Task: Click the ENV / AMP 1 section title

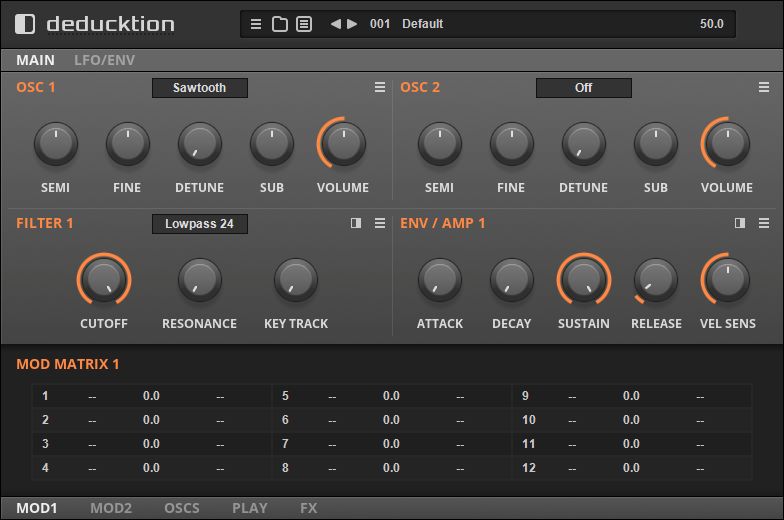Action: coord(442,223)
